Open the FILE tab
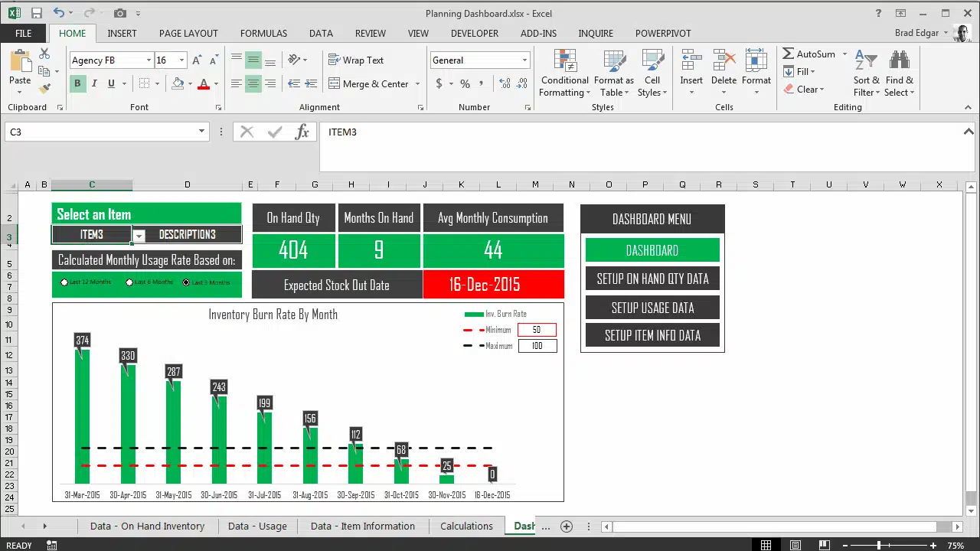The width and height of the screenshot is (980, 551). point(23,33)
